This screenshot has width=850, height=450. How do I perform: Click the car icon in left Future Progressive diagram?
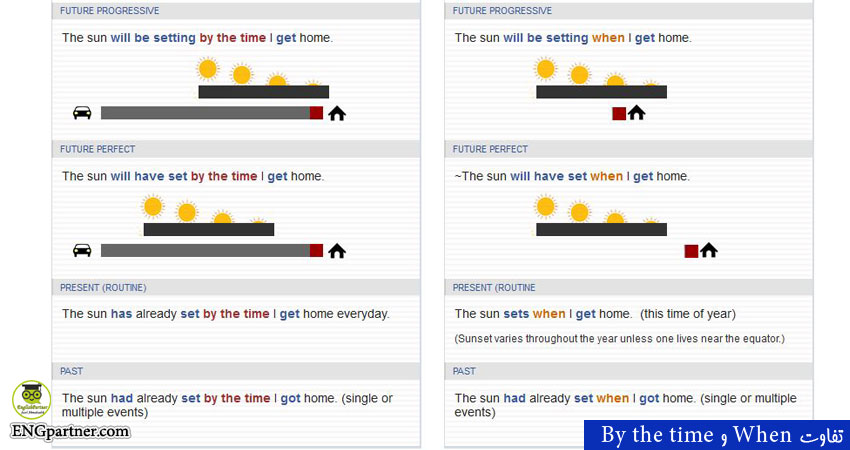(82, 113)
